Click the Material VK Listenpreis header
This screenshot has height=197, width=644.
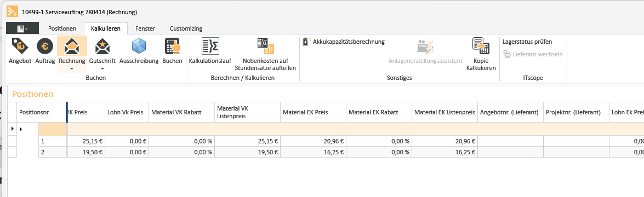(247, 112)
